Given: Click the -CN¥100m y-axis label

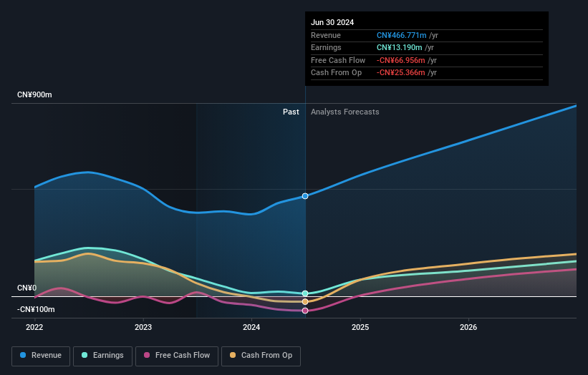Looking at the screenshot, I should (36, 309).
